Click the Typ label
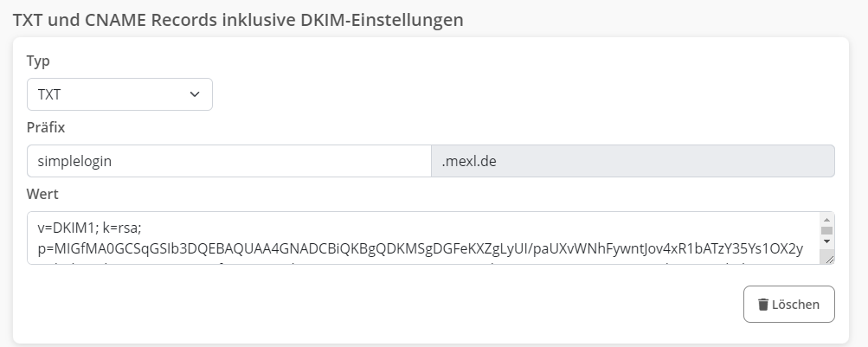Viewport: 868px width, 347px height. pyautogui.click(x=38, y=61)
